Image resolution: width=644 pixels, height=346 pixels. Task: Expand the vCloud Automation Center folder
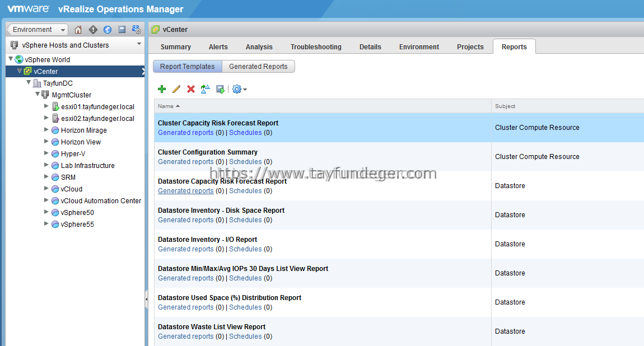(46, 200)
